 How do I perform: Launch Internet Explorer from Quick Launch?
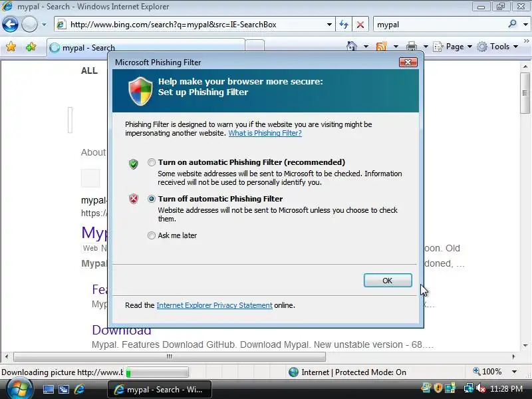point(79,389)
